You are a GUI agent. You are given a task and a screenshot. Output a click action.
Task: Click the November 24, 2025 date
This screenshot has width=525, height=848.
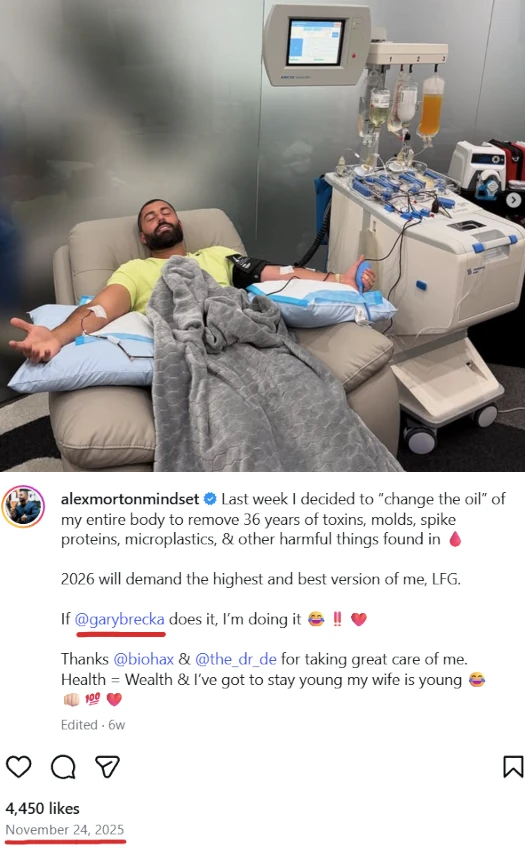click(65, 830)
